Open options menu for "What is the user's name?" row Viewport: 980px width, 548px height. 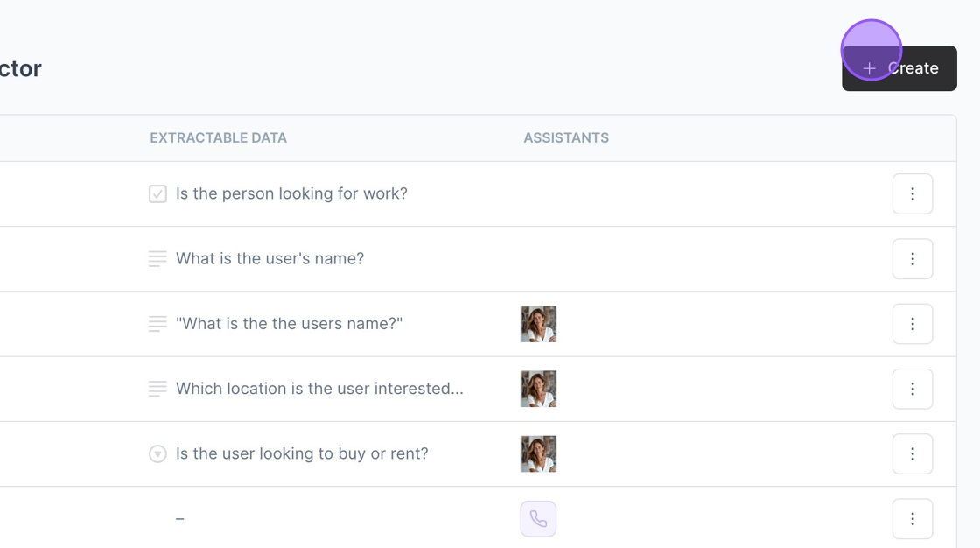tap(913, 259)
